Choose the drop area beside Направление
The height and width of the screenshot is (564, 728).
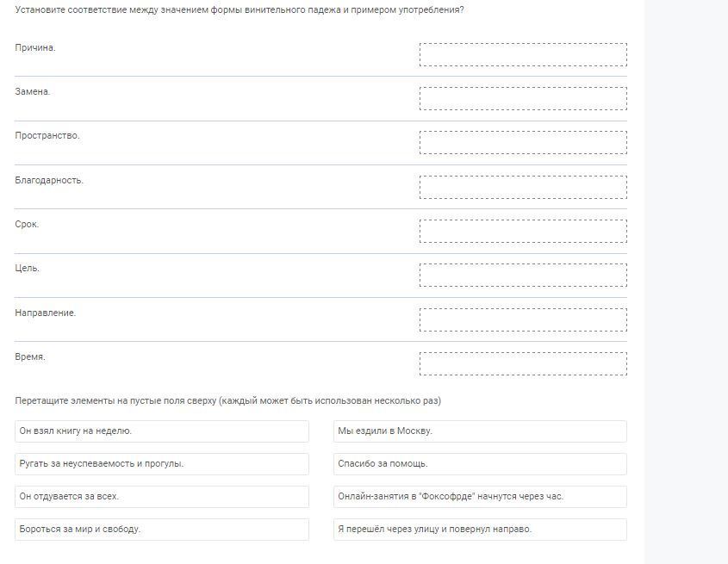tap(523, 319)
